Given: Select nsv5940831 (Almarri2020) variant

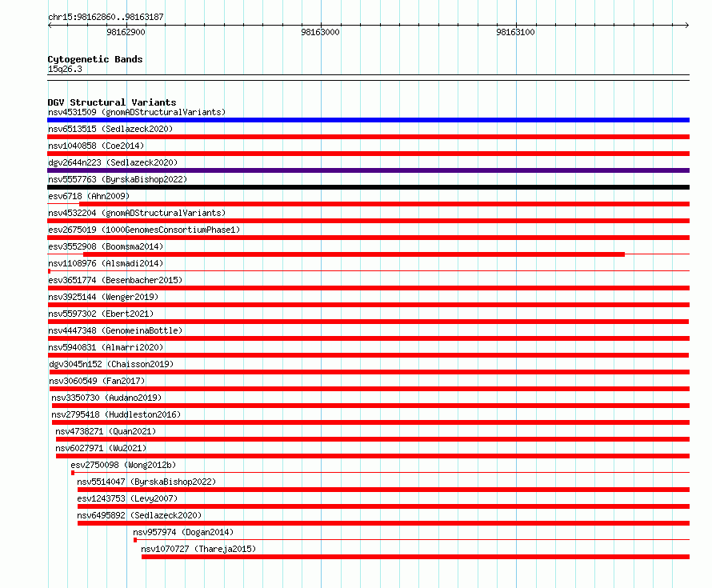Looking at the screenshot, I should pos(106,347).
